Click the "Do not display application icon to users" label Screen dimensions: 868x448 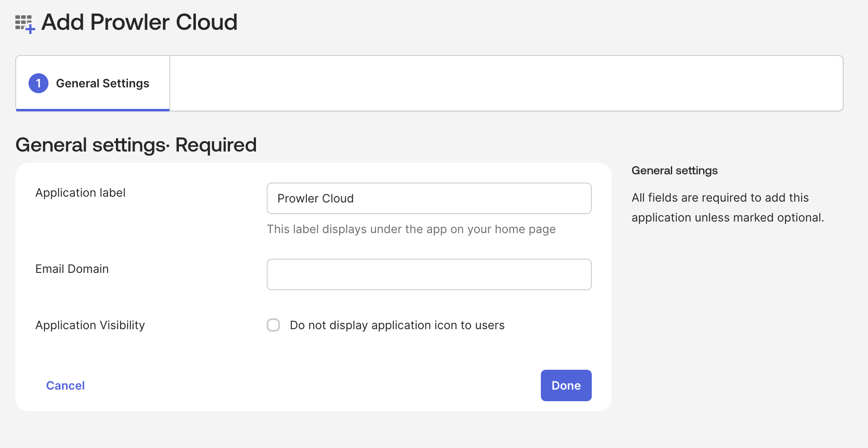point(397,325)
